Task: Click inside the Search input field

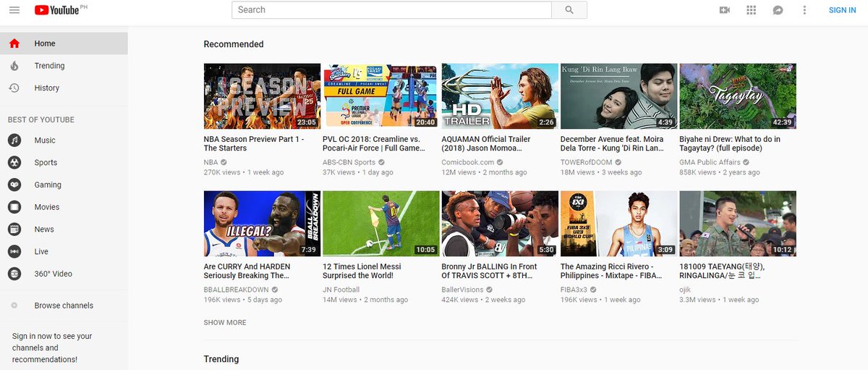Action: (392, 10)
